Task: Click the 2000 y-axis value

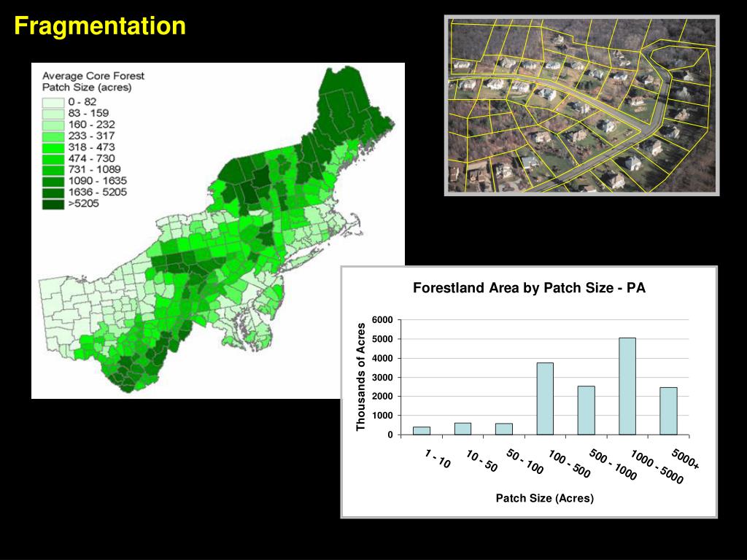Action: 382,397
